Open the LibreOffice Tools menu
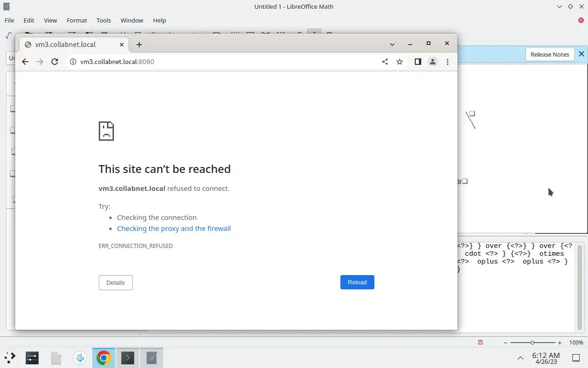 [104, 20]
